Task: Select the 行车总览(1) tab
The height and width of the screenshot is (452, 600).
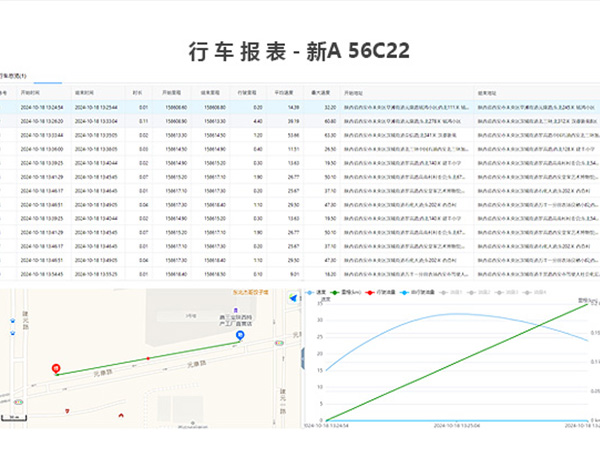Action: click(x=13, y=76)
